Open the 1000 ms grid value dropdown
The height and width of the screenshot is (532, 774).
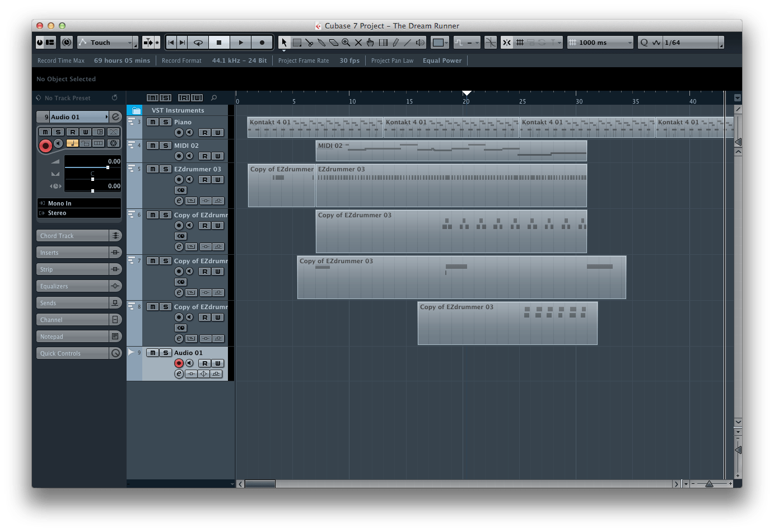(600, 43)
